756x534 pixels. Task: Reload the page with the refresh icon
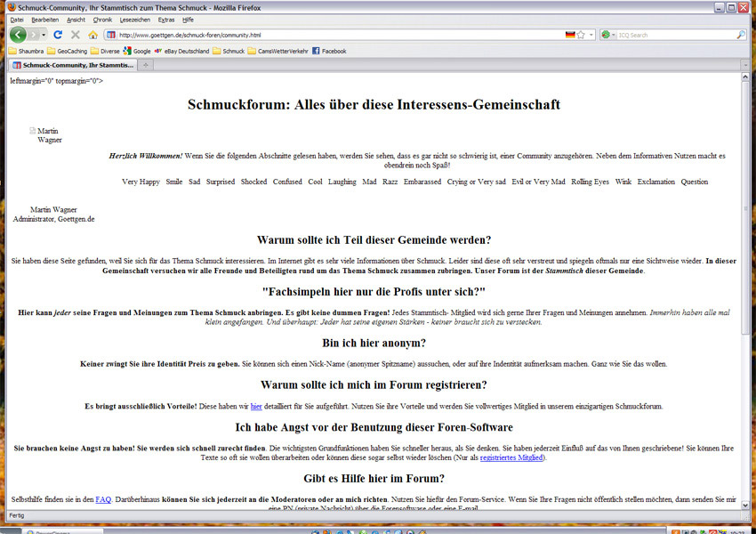pos(58,35)
